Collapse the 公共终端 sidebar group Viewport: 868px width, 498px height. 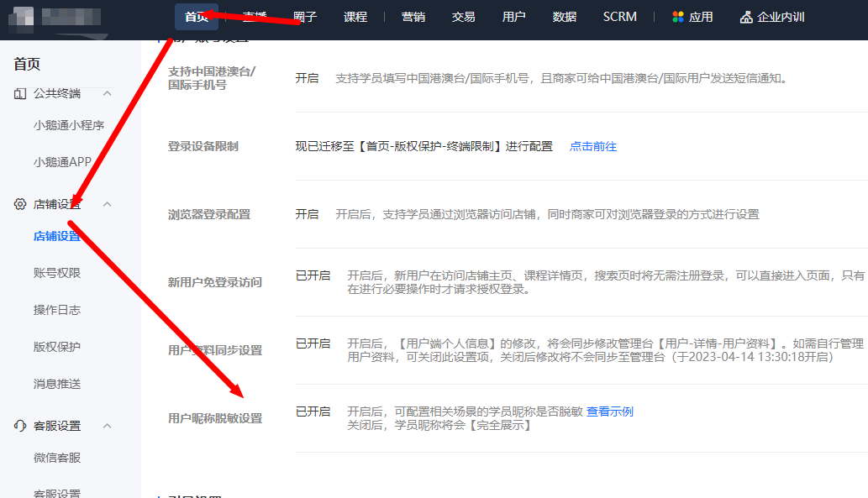tap(108, 93)
